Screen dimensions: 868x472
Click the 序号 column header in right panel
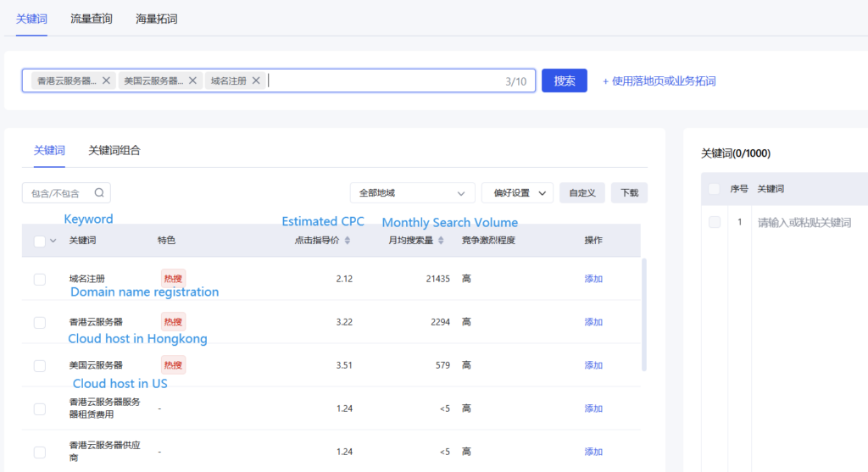coord(739,189)
